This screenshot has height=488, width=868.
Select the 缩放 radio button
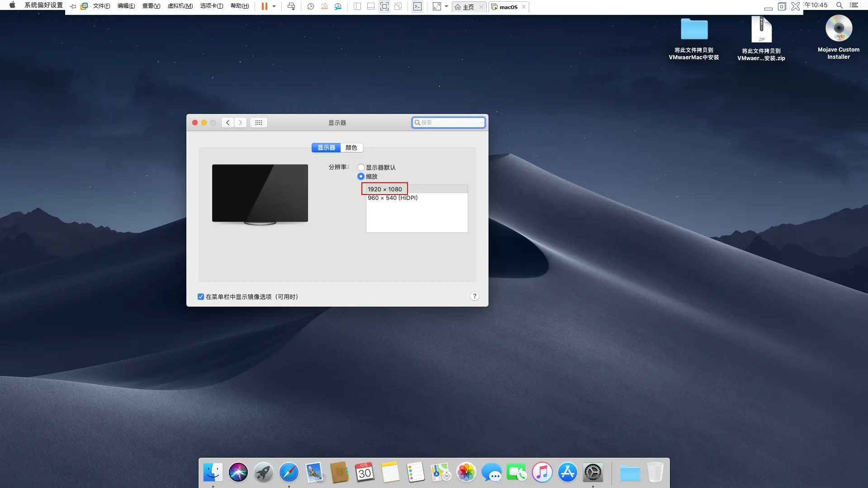click(361, 176)
